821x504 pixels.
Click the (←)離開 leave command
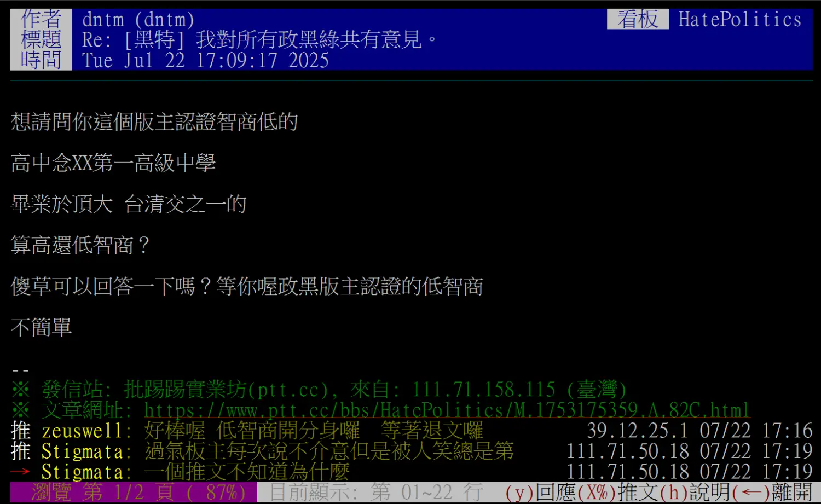point(772,493)
